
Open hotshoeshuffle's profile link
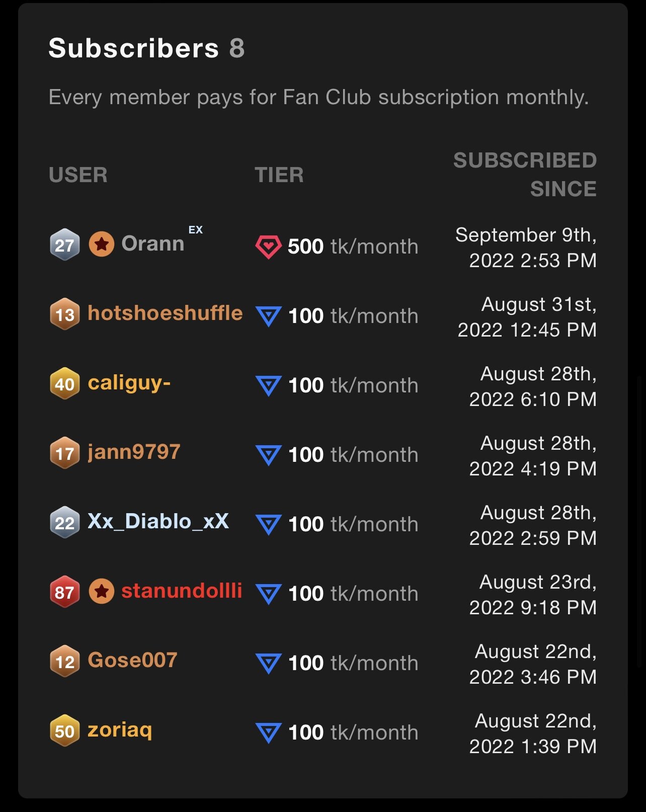pos(165,313)
